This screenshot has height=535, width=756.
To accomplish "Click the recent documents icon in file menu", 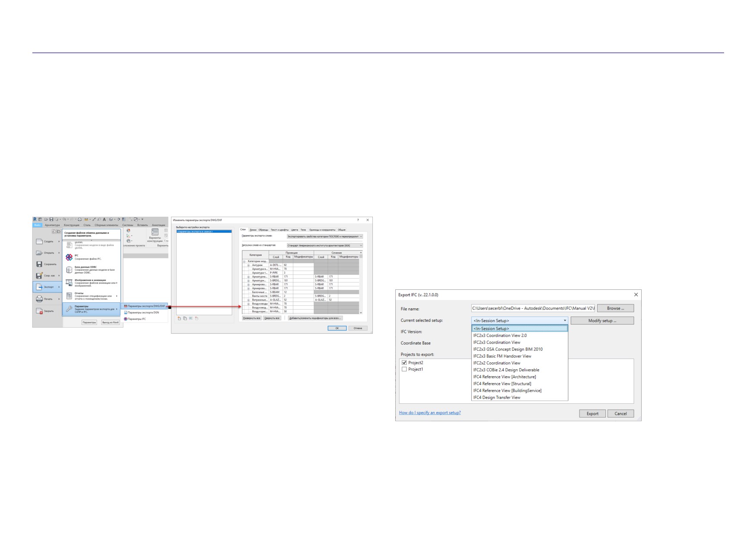I will 54,231.
